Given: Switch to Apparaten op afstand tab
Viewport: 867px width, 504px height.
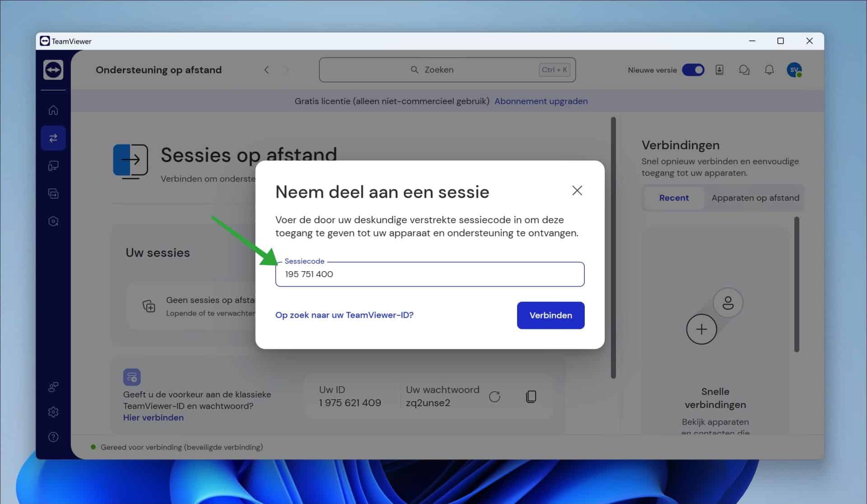Looking at the screenshot, I should coord(755,198).
